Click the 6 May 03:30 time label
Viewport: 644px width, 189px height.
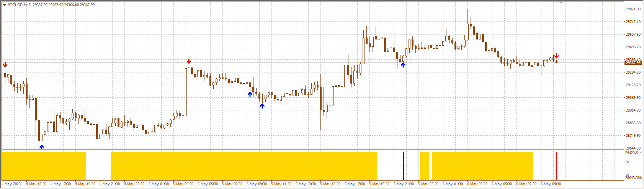477,184
